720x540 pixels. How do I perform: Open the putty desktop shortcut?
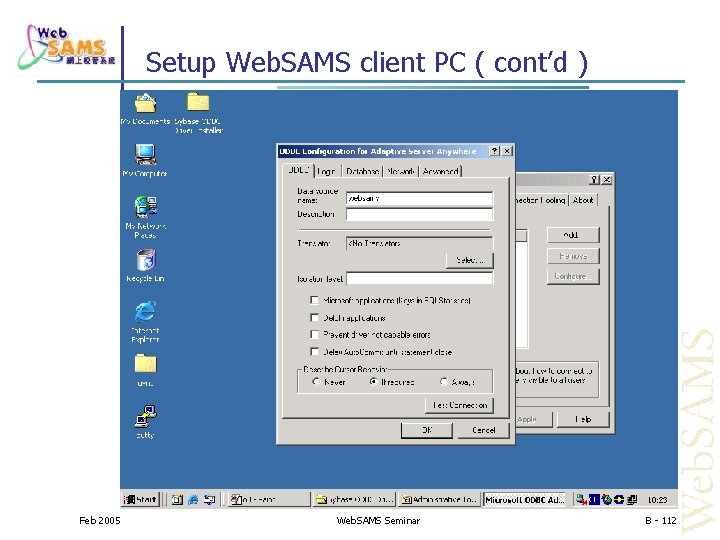point(145,422)
